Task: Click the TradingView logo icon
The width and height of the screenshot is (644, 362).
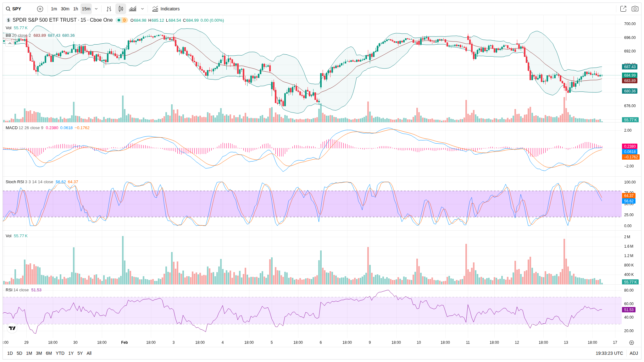Action: (12, 328)
